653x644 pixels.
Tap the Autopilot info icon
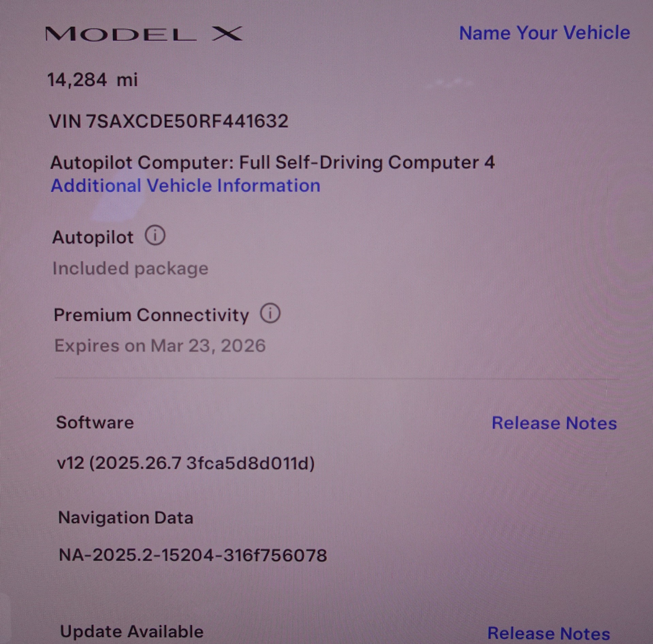(156, 236)
